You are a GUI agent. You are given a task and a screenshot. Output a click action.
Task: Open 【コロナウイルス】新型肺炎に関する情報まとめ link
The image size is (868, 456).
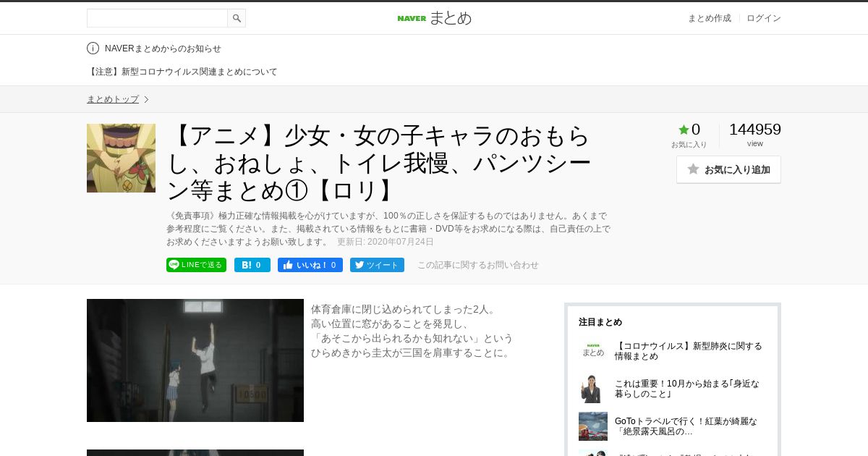click(x=688, y=351)
